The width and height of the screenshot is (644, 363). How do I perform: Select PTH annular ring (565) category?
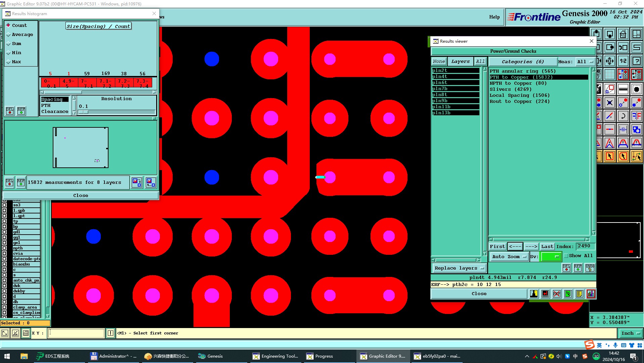pyautogui.click(x=539, y=71)
